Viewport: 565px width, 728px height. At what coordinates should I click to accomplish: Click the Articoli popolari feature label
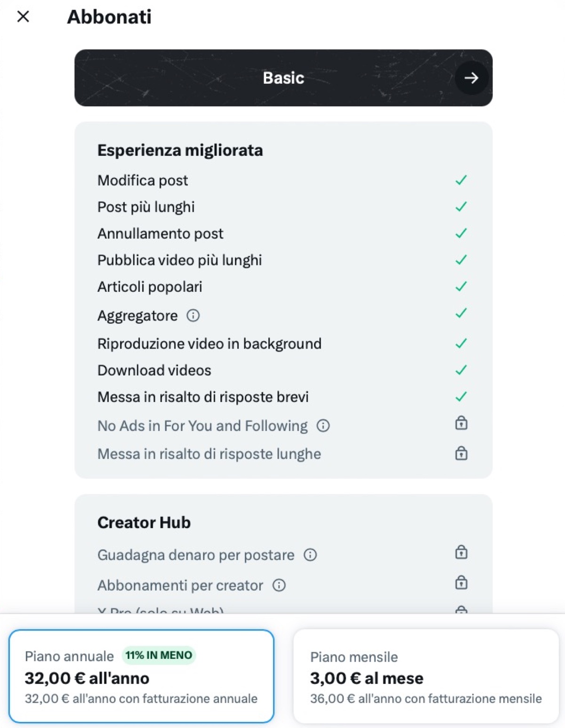click(x=150, y=287)
